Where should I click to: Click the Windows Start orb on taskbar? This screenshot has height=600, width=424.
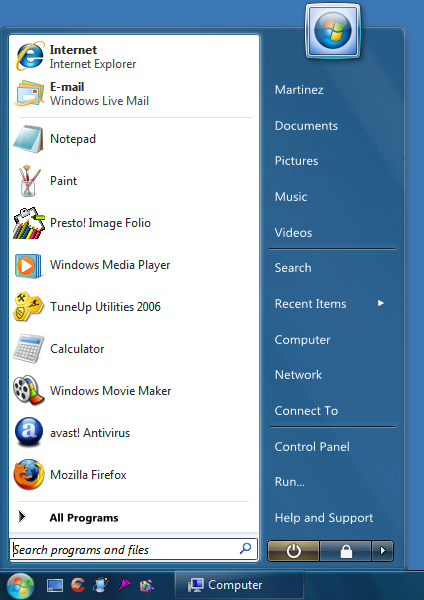coord(20,585)
